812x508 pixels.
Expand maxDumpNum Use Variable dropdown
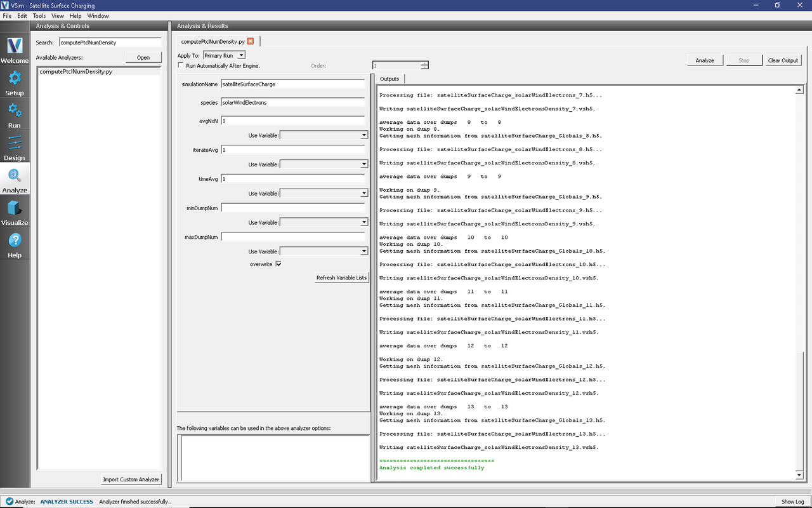(x=324, y=251)
